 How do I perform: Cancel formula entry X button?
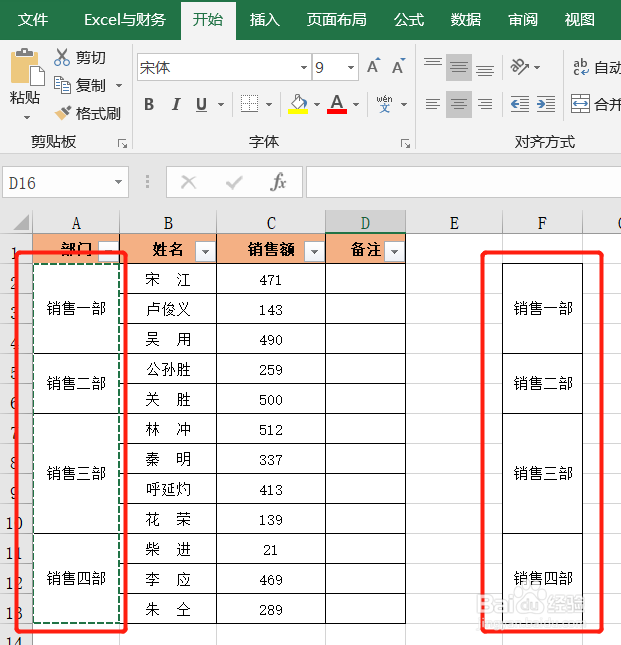(189, 182)
